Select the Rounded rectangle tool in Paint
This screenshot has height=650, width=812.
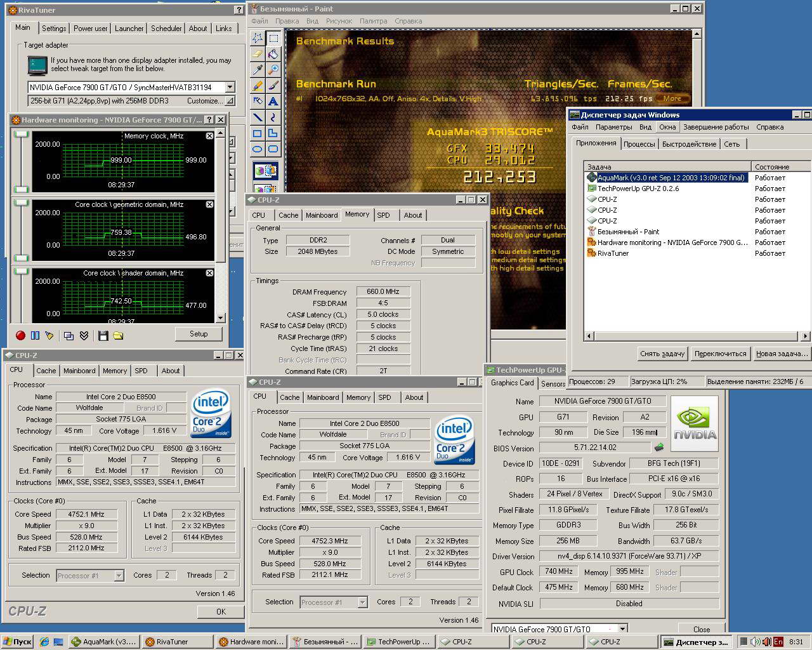[x=273, y=149]
